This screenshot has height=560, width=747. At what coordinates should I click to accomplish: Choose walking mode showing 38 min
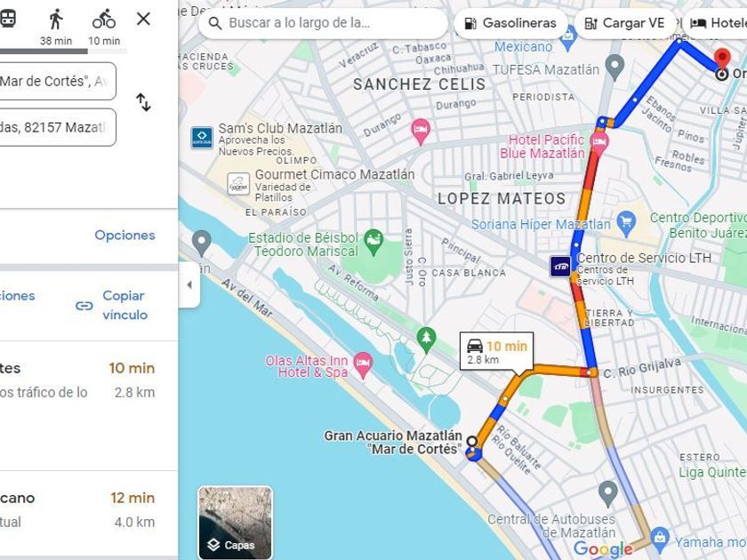pos(56,27)
